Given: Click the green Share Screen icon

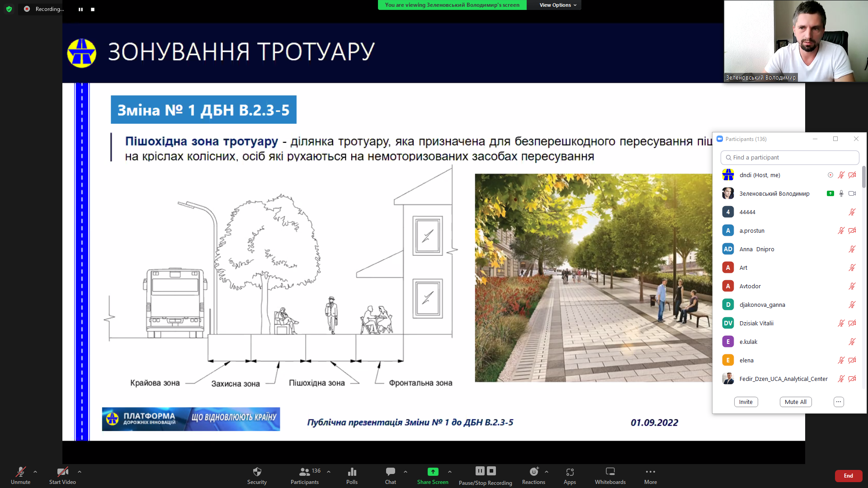Looking at the screenshot, I should 433,472.
